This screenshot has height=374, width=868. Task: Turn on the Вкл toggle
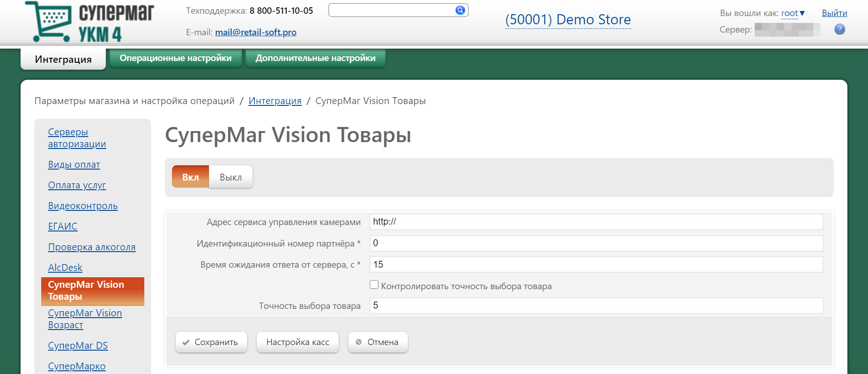click(191, 177)
